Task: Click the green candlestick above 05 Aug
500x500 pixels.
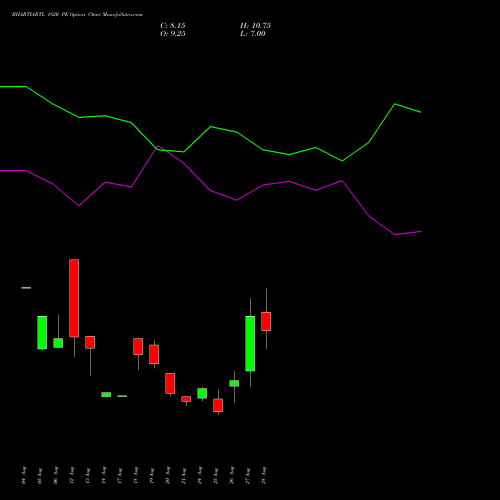Action: click(x=42, y=332)
